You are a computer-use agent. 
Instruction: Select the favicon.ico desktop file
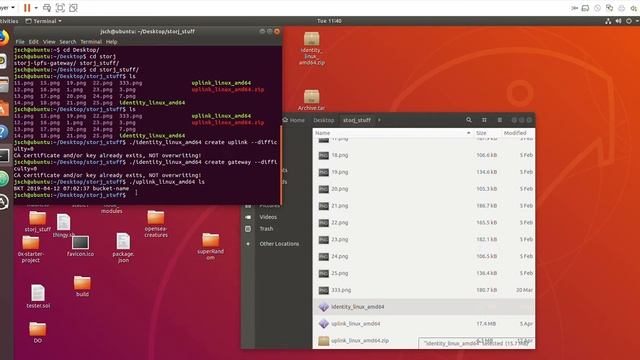[x=80, y=246]
